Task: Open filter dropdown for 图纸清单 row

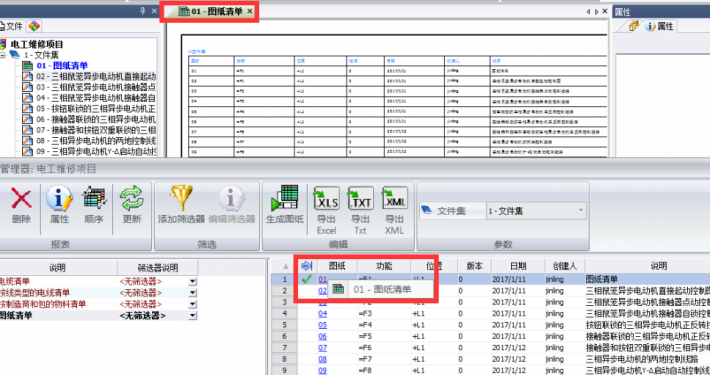Action: pyautogui.click(x=192, y=315)
